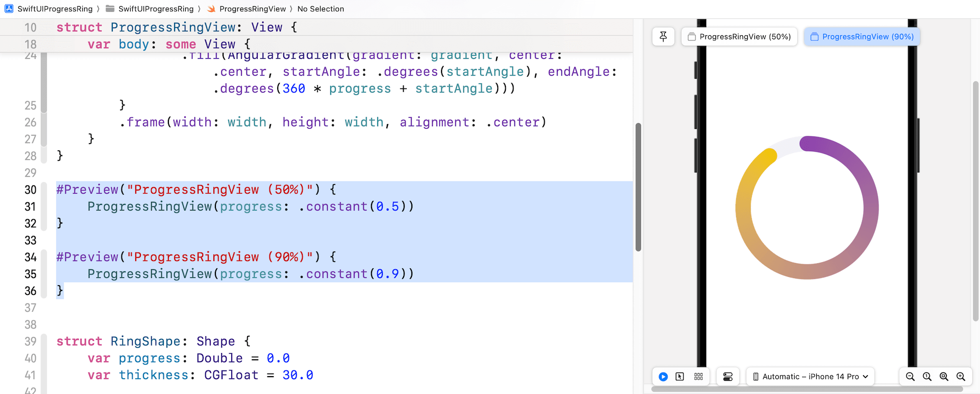Open canvas device settings icon
Screen dimensions: 980x394
pos(728,377)
